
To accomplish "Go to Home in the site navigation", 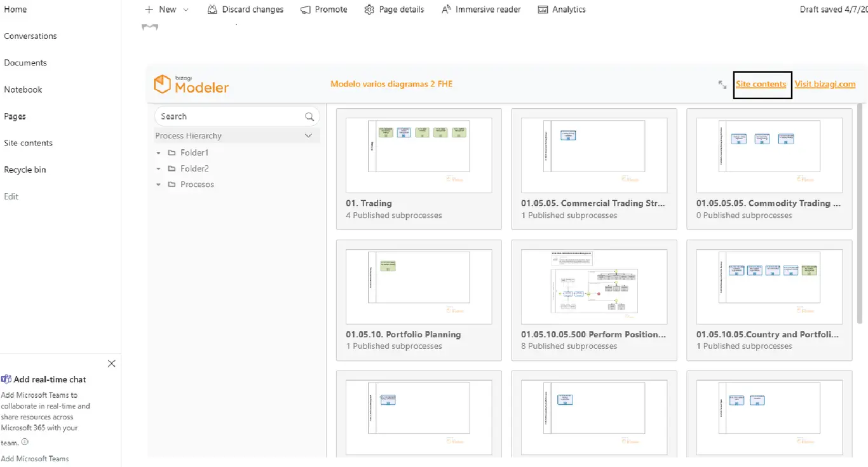I will coord(15,10).
